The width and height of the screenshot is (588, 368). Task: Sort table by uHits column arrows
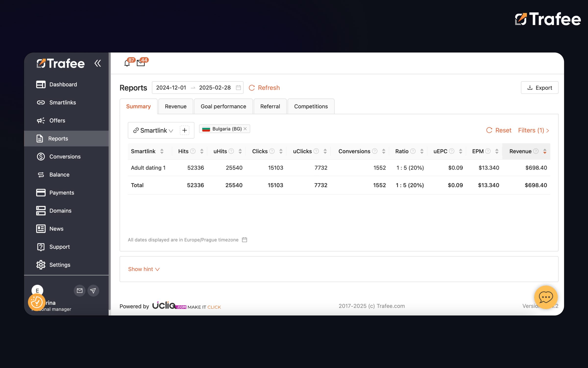240,151
